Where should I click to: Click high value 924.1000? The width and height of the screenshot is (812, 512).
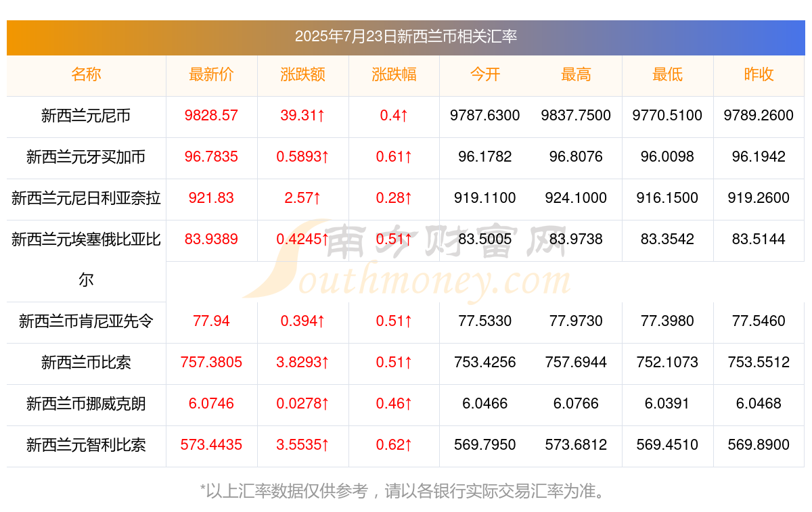576,198
